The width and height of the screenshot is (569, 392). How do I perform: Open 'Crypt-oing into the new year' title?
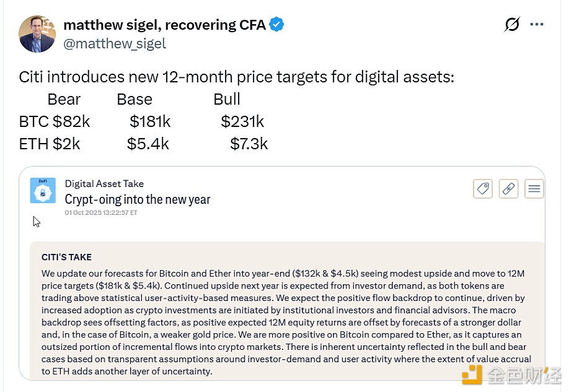click(x=138, y=199)
